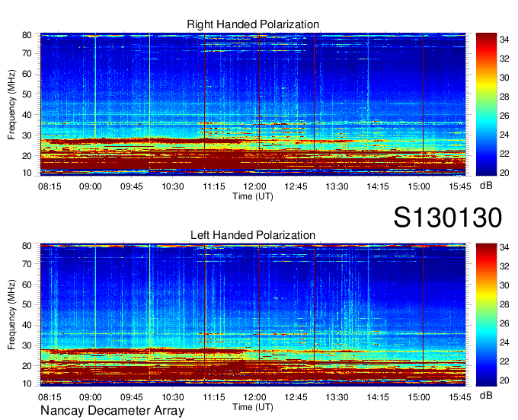The image size is (518, 420).
Task: Click the "10:30" time tick on the Left Handed plot
Action: click(173, 397)
